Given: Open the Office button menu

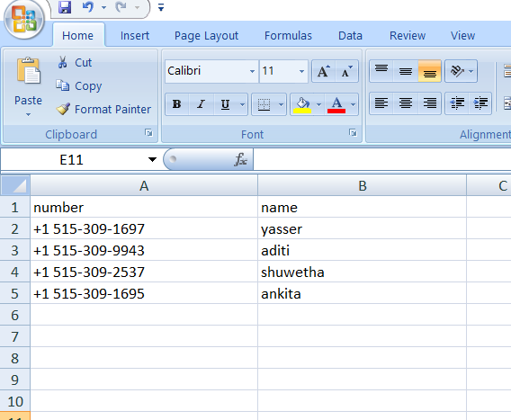Looking at the screenshot, I should (x=23, y=20).
